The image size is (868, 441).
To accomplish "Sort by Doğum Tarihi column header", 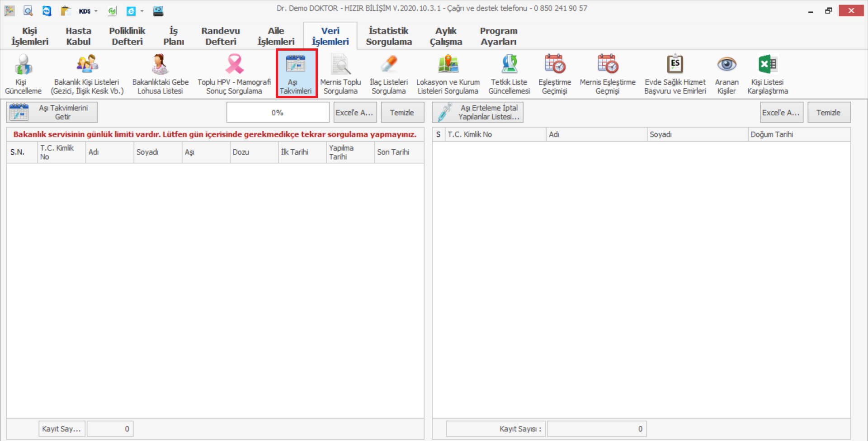I will point(798,134).
